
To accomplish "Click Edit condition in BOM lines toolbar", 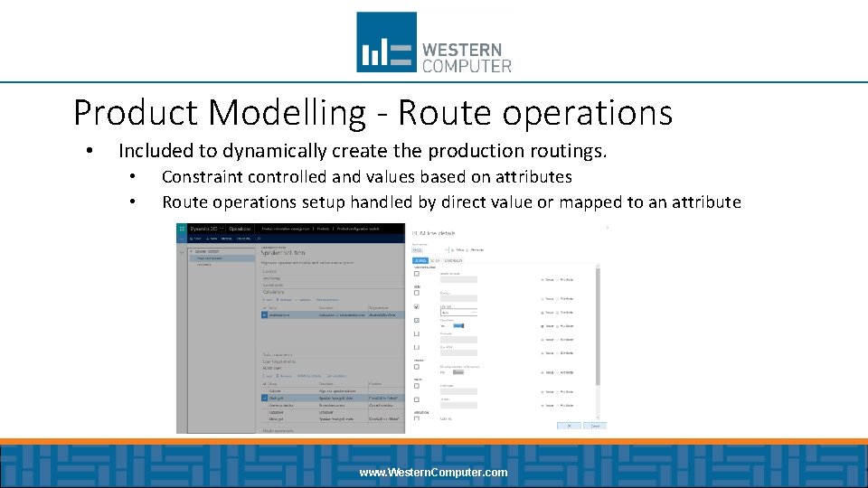I will click(x=336, y=376).
